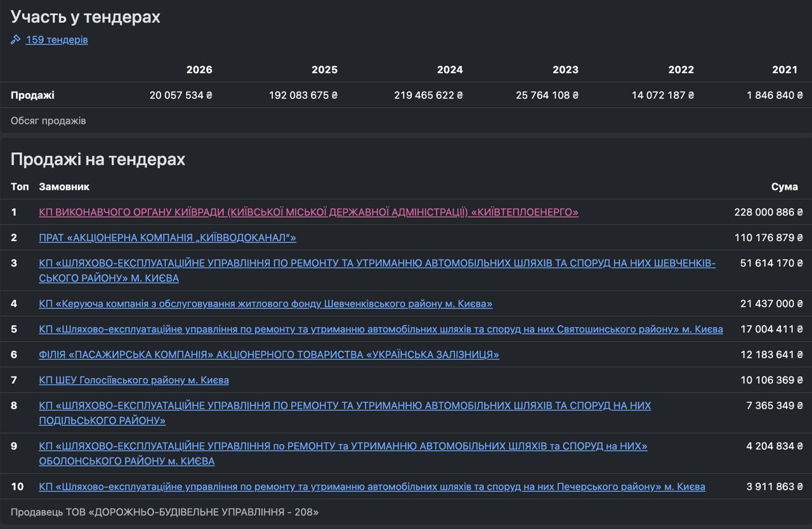The width and height of the screenshot is (812, 529).
Task: Click the 10 106 369 ₴ amount
Action: [771, 380]
